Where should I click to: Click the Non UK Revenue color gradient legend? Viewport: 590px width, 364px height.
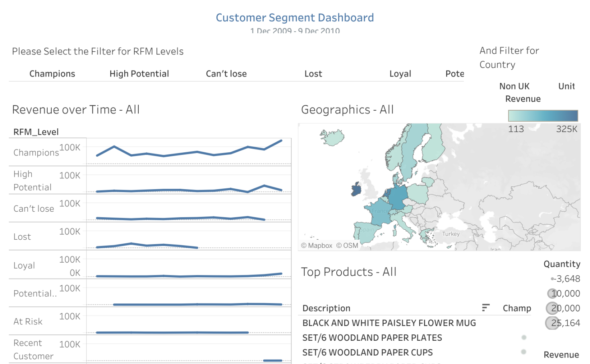click(542, 115)
